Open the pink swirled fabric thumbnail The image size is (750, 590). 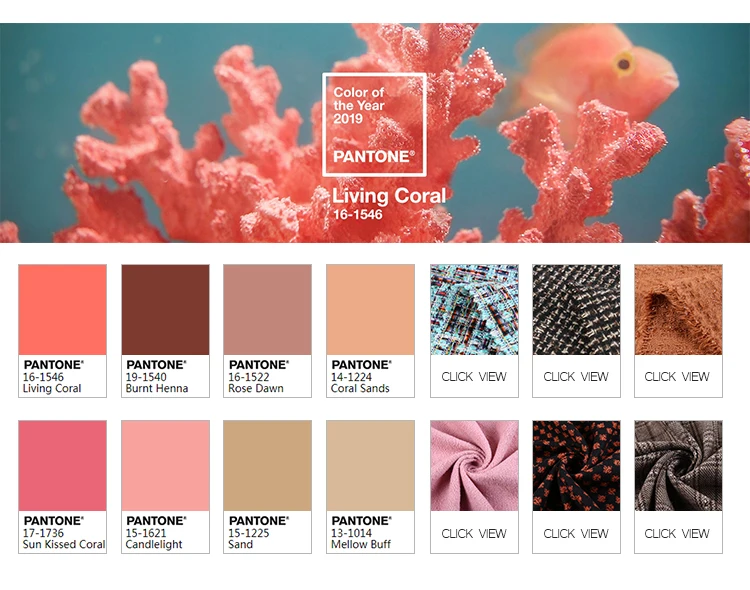point(474,466)
